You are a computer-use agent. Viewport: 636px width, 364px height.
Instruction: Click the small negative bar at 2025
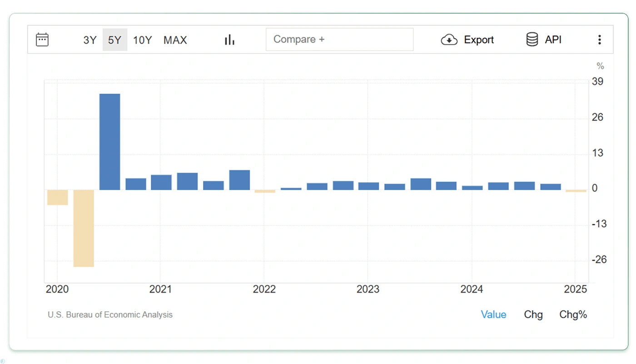point(576,191)
